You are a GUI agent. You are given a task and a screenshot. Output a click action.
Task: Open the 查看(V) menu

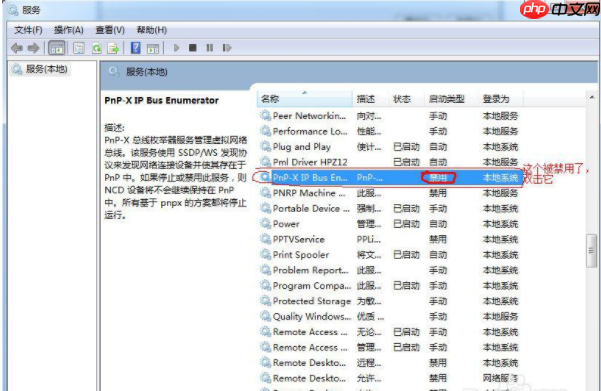110,30
